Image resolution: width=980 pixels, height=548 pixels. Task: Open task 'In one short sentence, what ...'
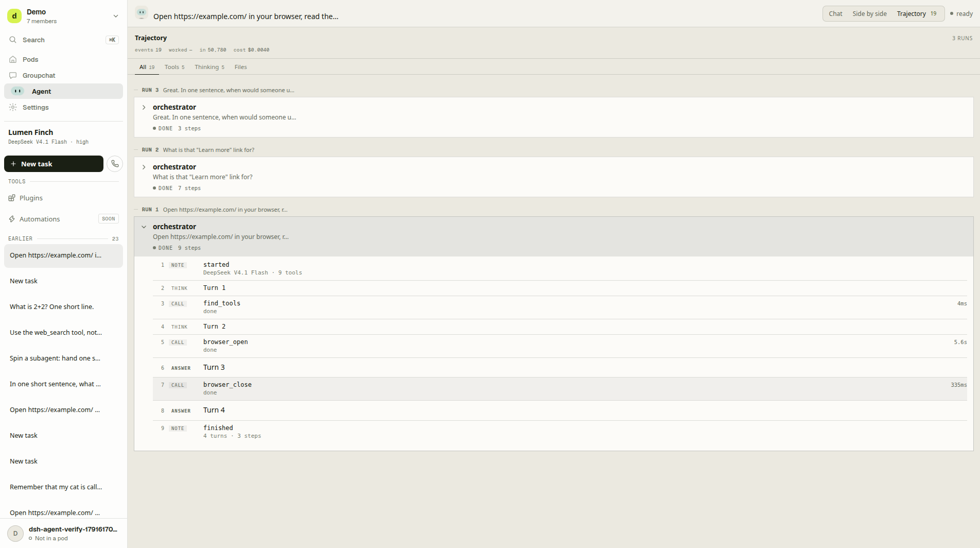point(63,384)
